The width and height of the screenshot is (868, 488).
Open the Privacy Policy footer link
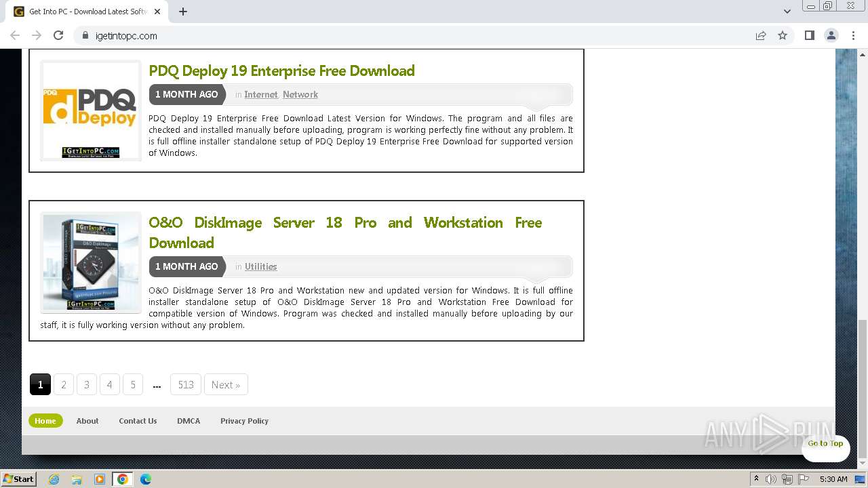pos(244,421)
